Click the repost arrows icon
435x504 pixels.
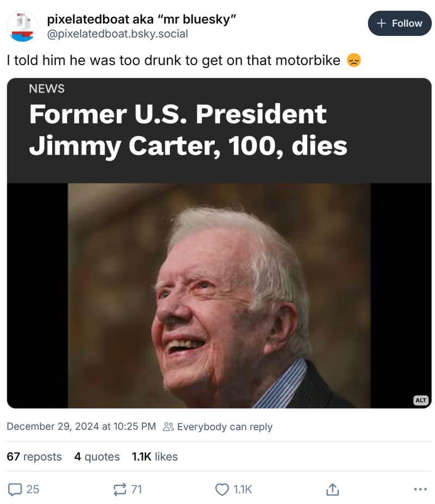(x=121, y=489)
